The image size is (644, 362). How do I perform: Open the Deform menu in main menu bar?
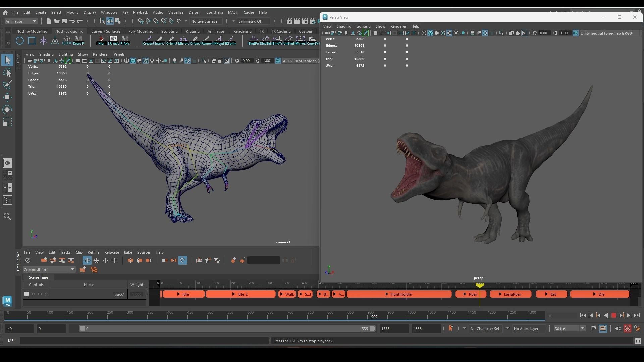coord(195,12)
